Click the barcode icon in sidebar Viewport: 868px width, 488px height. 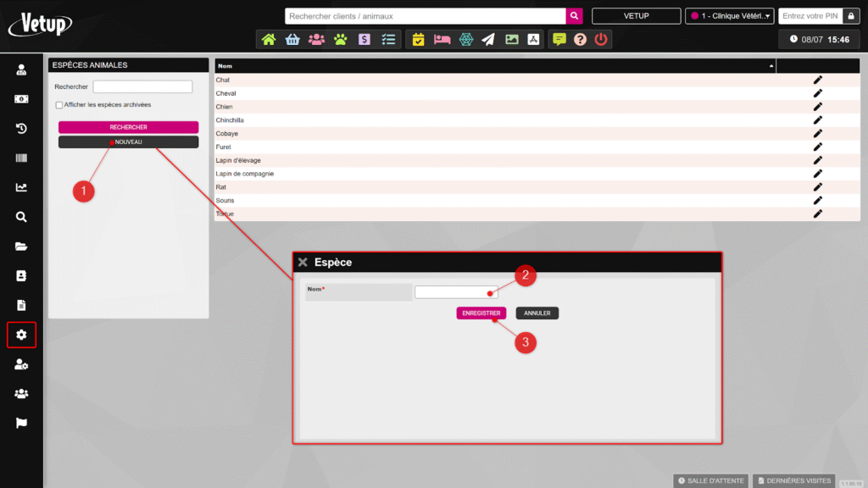click(21, 158)
